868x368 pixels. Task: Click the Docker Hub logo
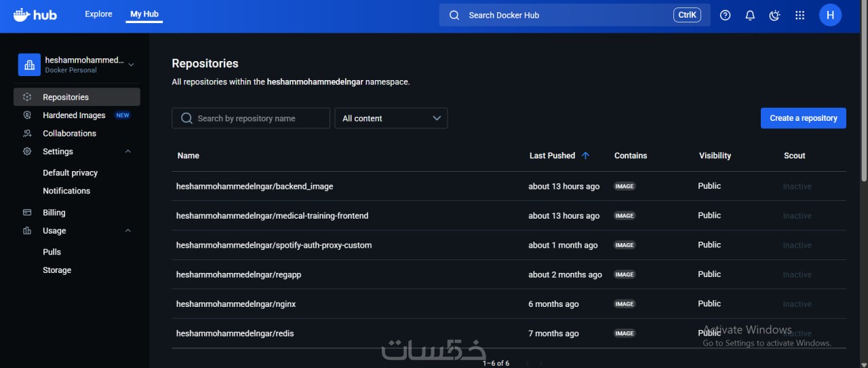tap(35, 14)
